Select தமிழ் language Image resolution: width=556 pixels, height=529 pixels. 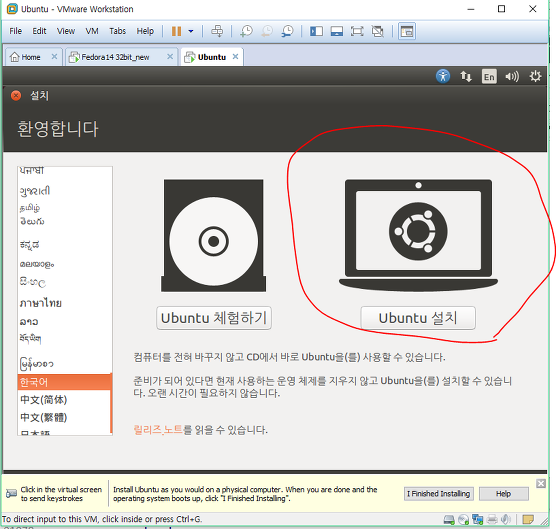[30, 208]
